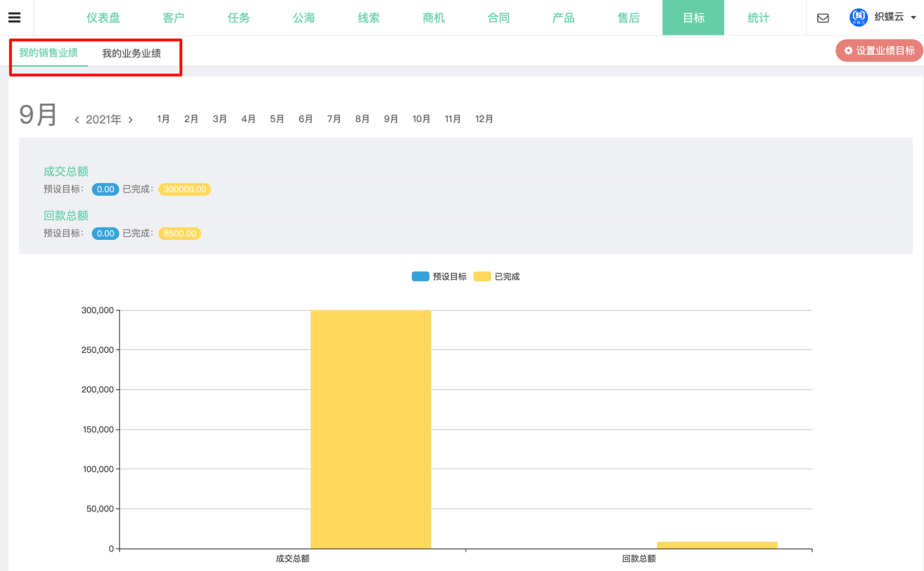Click 回款总额 preset target 0.00 badge
This screenshot has height=571, width=924.
(x=105, y=234)
